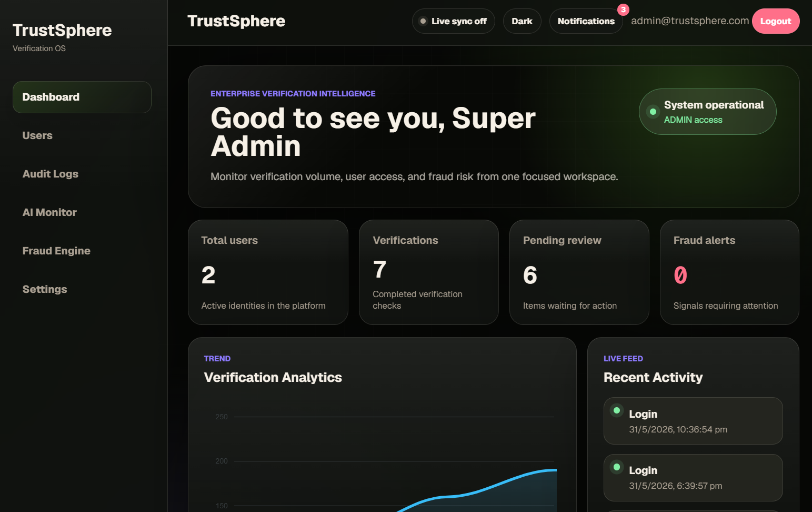Screen dimensions: 812x512
Task: Click the 250 axis label on chart
Action: click(222, 417)
